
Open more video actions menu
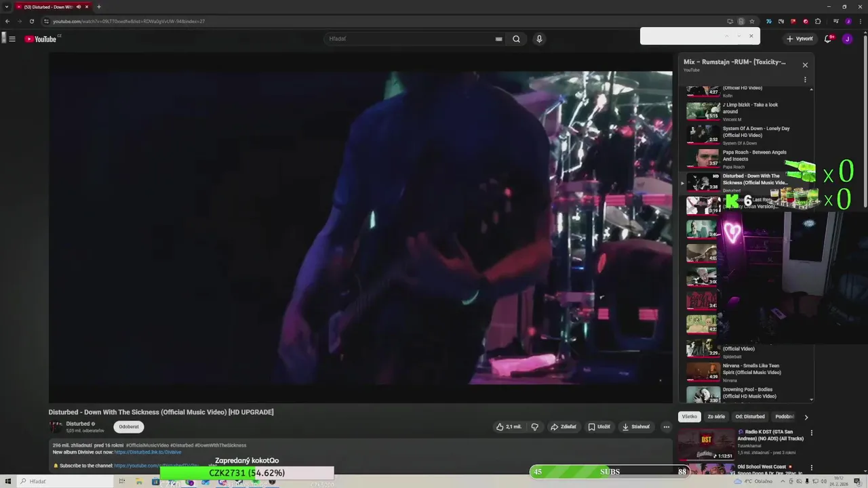coord(666,427)
